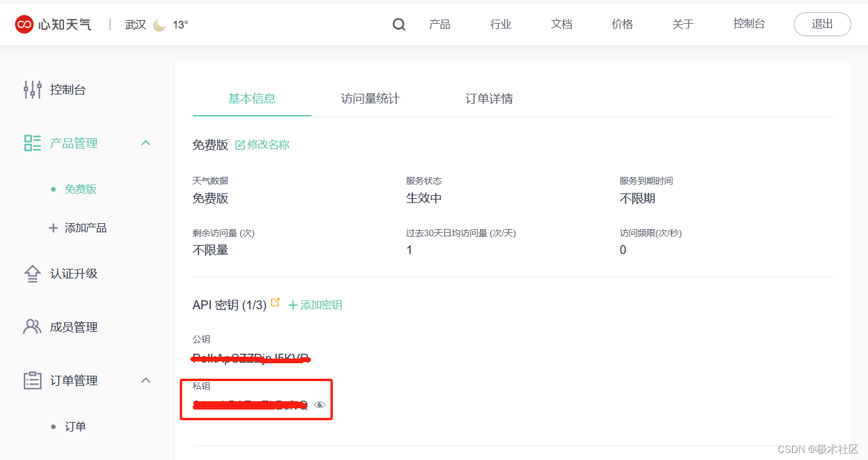Collapse the 产品管理 section chevron
Viewport: 868px width, 460px height.
tap(146, 143)
